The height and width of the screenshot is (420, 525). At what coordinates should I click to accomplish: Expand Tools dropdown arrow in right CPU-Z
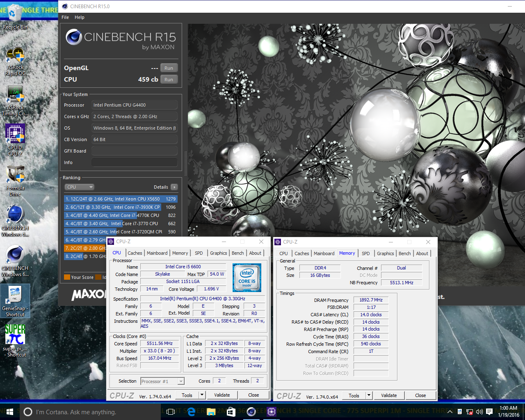[x=369, y=395]
